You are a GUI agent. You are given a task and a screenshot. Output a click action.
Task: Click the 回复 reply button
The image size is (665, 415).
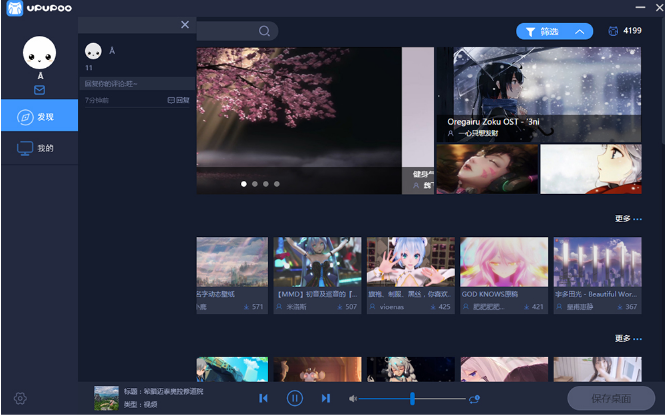pos(179,100)
